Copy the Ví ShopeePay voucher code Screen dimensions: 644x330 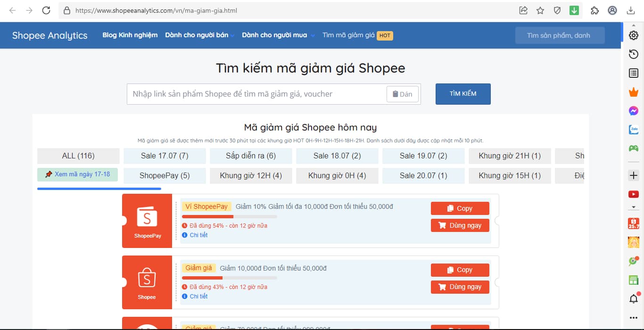click(x=460, y=208)
